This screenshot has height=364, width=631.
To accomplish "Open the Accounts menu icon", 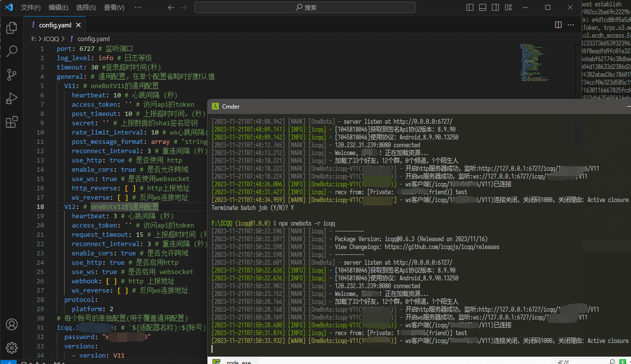I will tap(12, 324).
